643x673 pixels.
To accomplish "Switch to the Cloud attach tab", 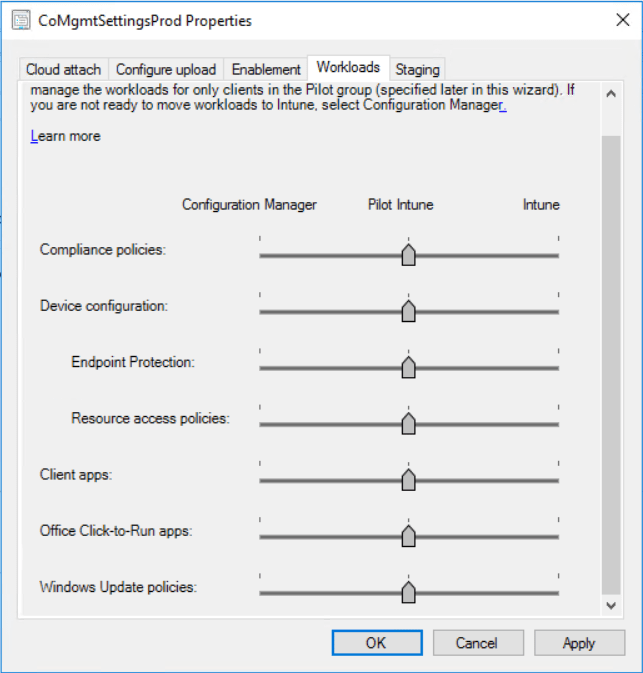I will click(63, 69).
